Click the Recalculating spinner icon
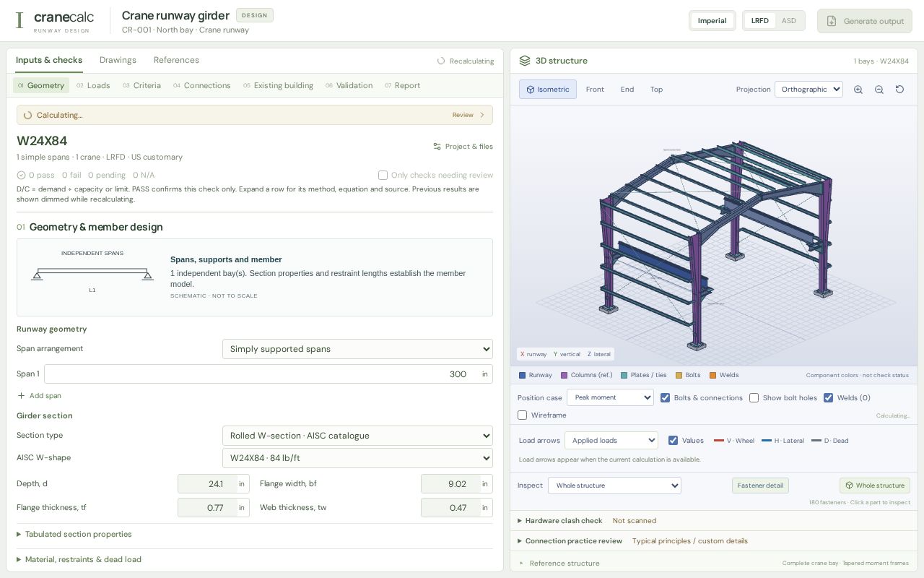 441,61
